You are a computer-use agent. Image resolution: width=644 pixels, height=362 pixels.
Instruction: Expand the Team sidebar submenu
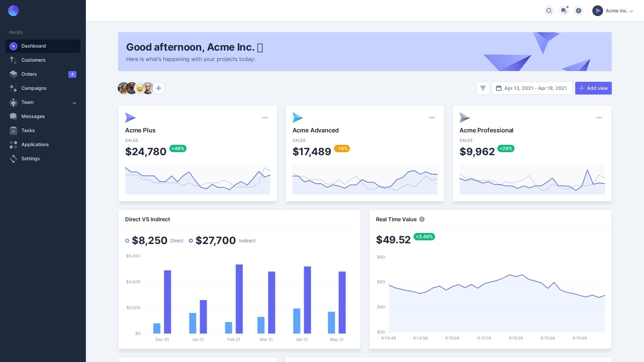click(74, 103)
